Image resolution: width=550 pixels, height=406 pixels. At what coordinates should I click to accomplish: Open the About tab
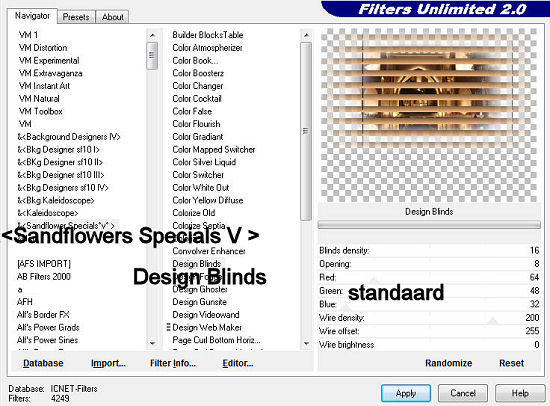point(113,17)
